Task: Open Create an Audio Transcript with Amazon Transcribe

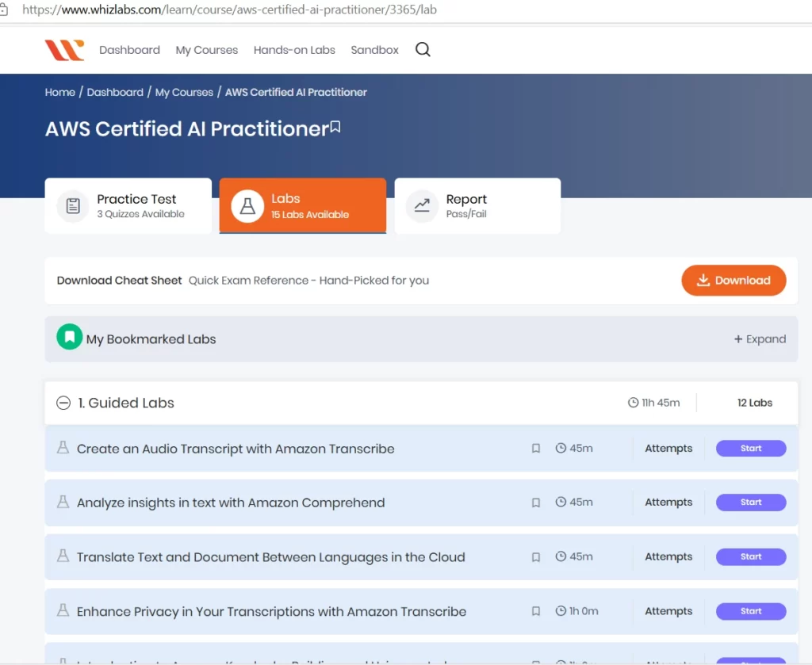Action: point(236,449)
